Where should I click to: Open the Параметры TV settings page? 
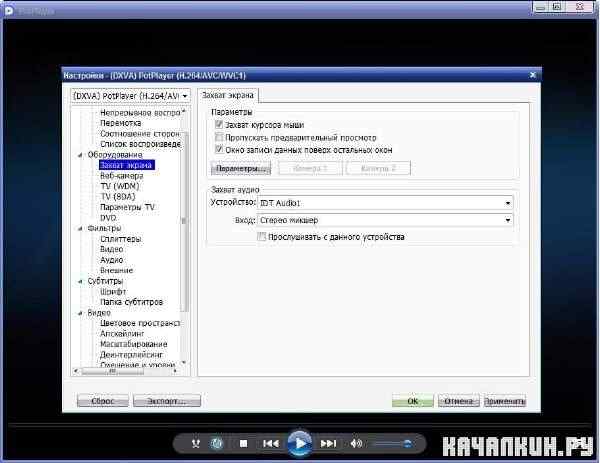(x=127, y=207)
